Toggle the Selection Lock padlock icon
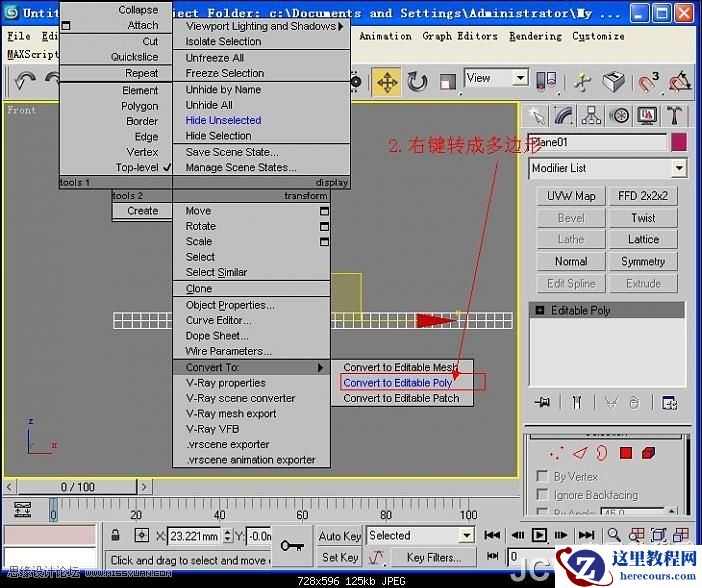 click(x=116, y=535)
